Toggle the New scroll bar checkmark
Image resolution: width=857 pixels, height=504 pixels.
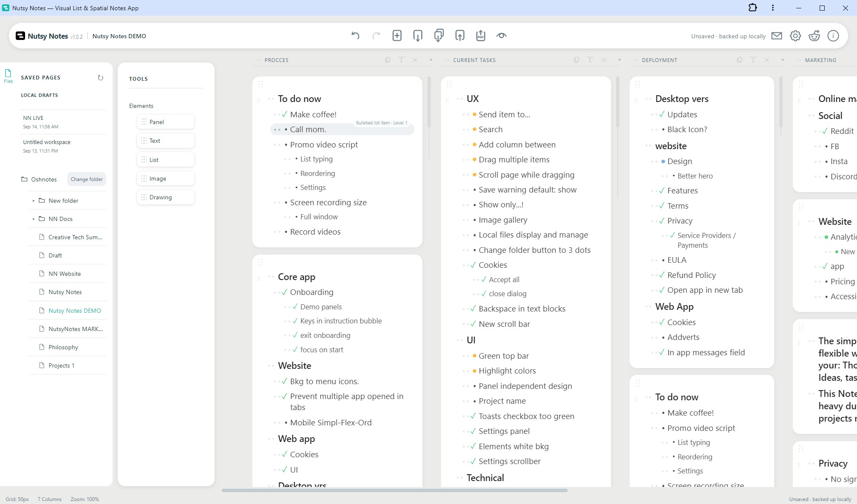[x=473, y=324]
